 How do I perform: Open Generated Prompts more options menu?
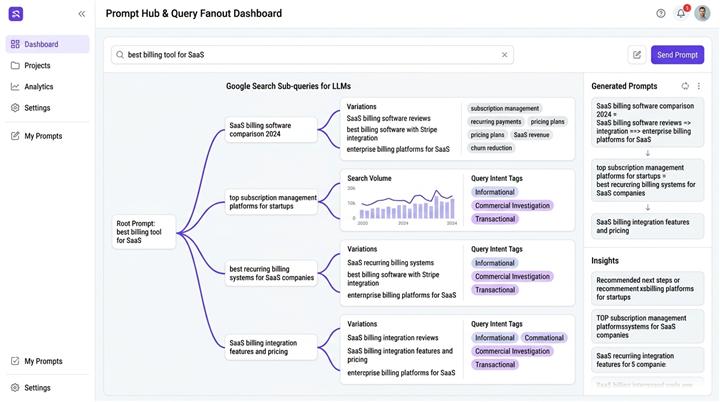pyautogui.click(x=699, y=86)
